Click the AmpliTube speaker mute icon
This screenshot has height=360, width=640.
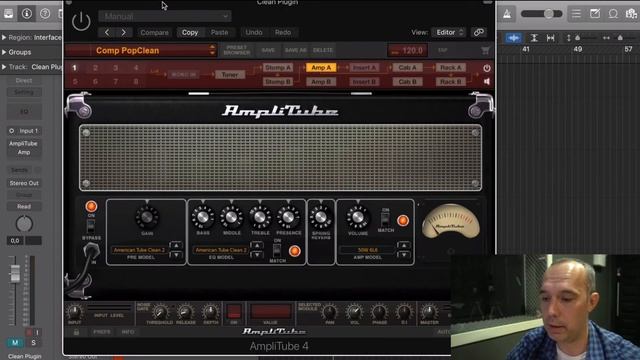click(x=487, y=82)
